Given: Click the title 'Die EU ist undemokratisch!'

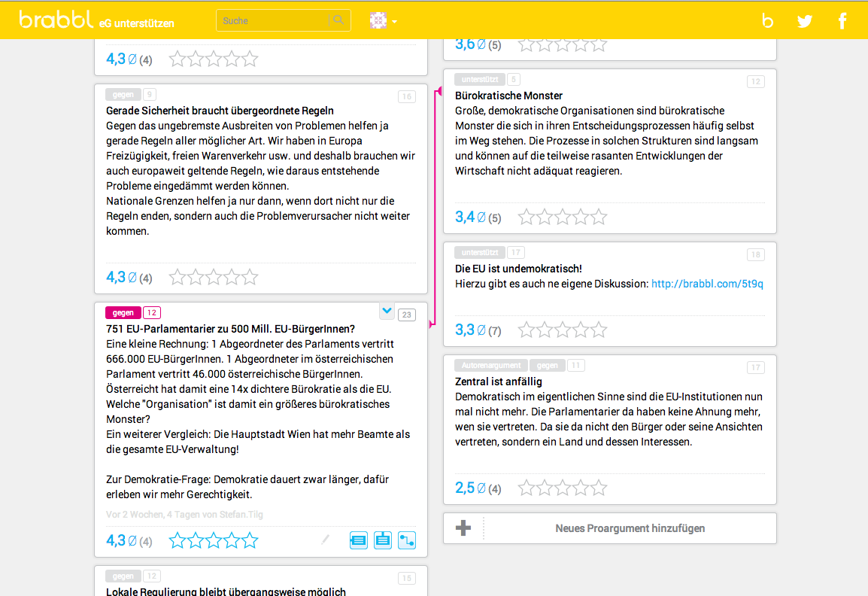Looking at the screenshot, I should [x=518, y=269].
